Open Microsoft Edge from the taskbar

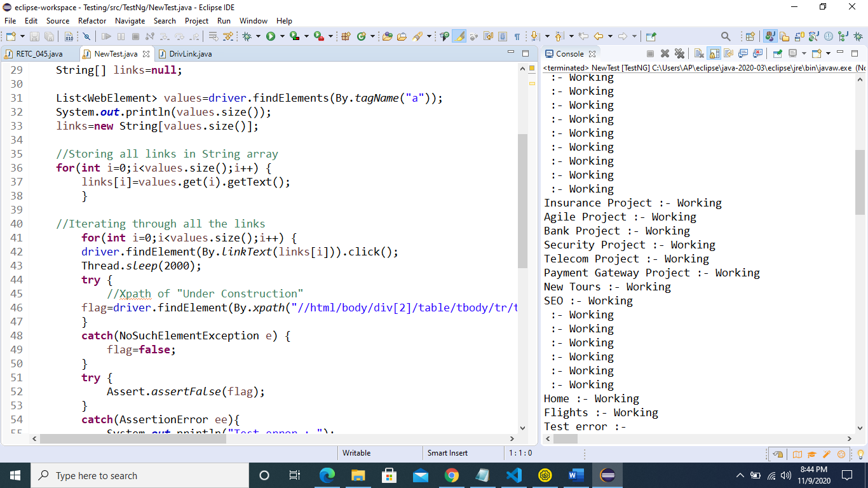(327, 475)
